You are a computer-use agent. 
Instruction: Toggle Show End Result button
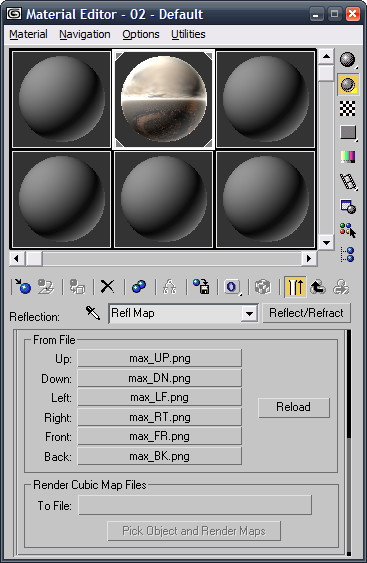coord(295,287)
